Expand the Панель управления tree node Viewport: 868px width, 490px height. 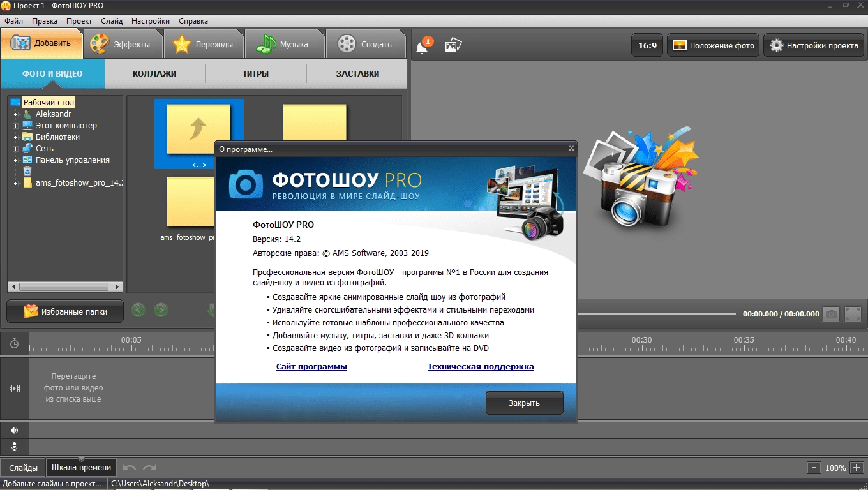(x=15, y=160)
